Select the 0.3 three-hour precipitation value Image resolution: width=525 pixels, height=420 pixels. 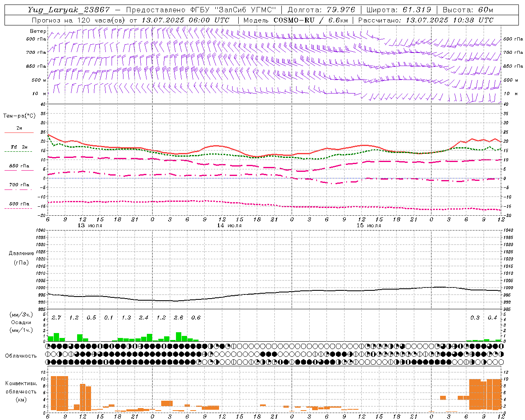pyautogui.click(x=475, y=318)
